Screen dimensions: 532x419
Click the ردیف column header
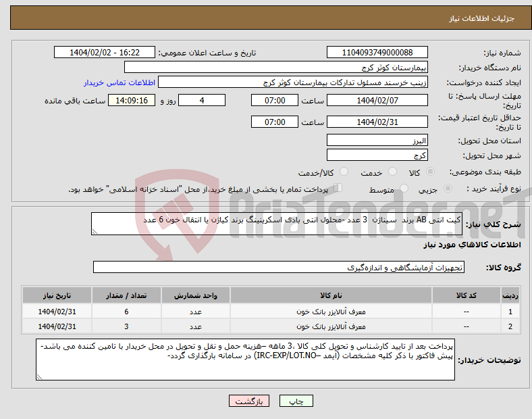tap(510, 295)
